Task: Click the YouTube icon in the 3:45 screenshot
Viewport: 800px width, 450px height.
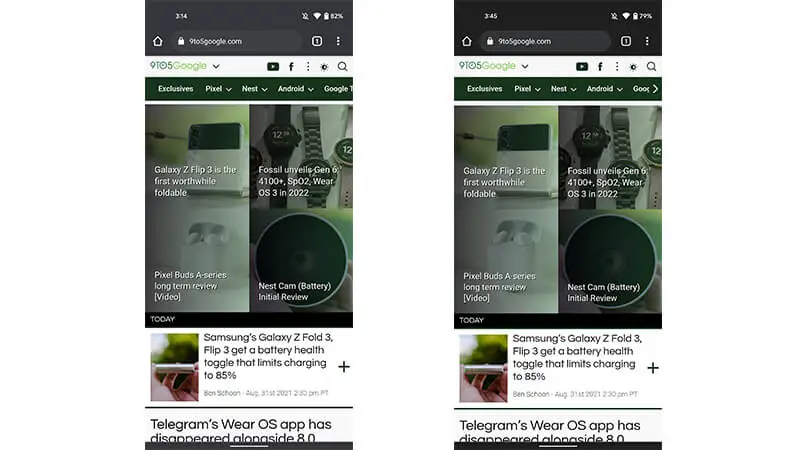Action: pyautogui.click(x=582, y=66)
